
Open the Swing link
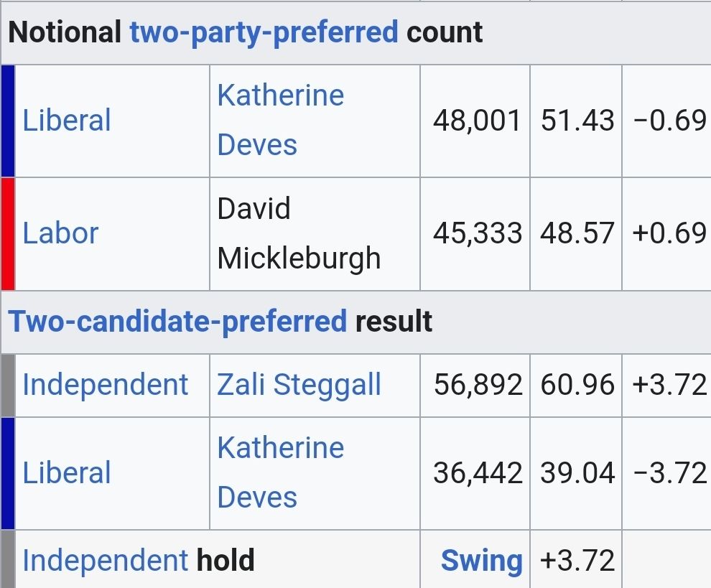482,561
